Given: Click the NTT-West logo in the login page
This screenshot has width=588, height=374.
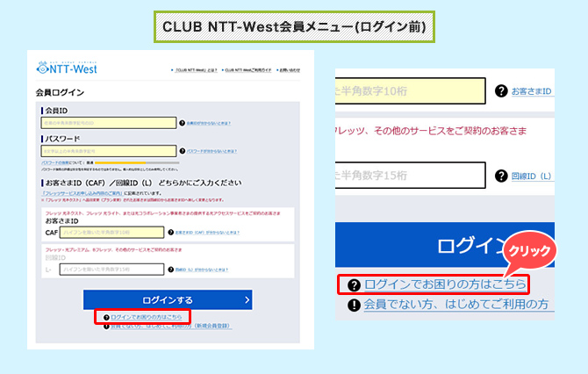Looking at the screenshot, I should click(67, 68).
